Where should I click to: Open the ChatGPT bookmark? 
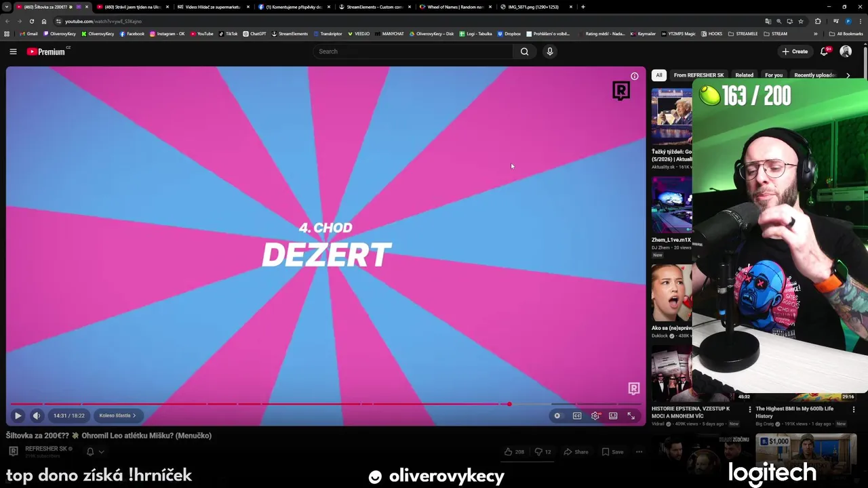tap(254, 34)
